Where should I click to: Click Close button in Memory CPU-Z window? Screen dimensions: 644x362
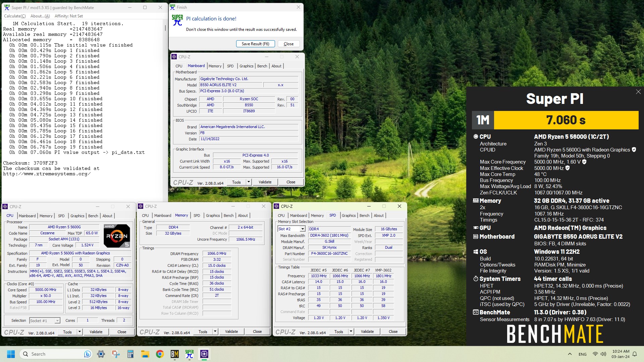click(x=257, y=331)
